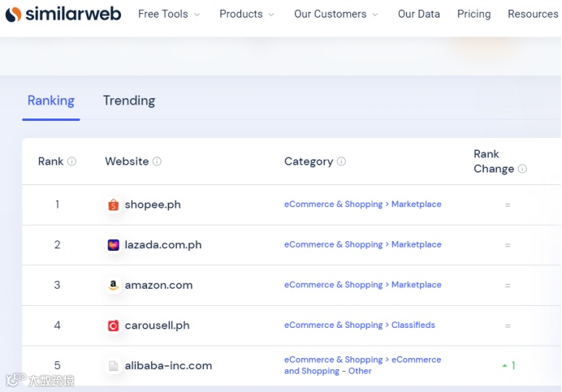562x392 pixels.
Task: Click the alibaba-inc.com placeholder favicon
Action: (113, 366)
